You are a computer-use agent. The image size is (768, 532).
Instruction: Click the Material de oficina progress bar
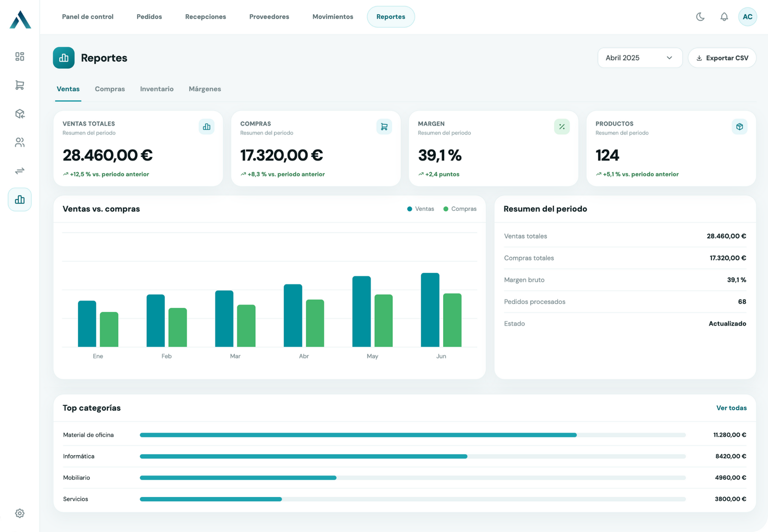[413, 435]
